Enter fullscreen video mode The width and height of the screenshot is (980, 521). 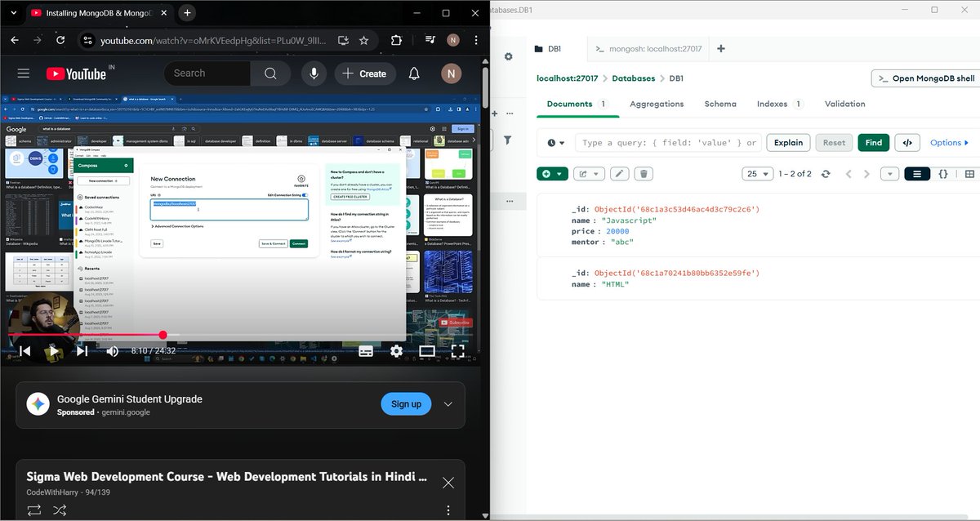457,351
